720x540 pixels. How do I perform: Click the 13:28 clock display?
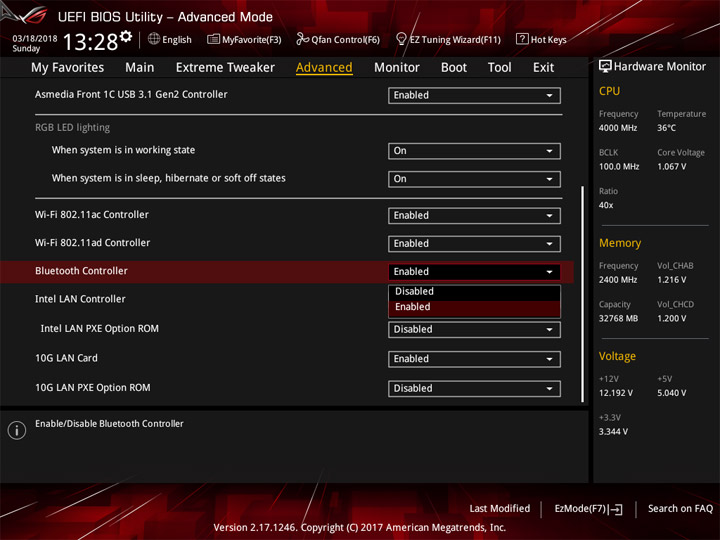click(90, 42)
